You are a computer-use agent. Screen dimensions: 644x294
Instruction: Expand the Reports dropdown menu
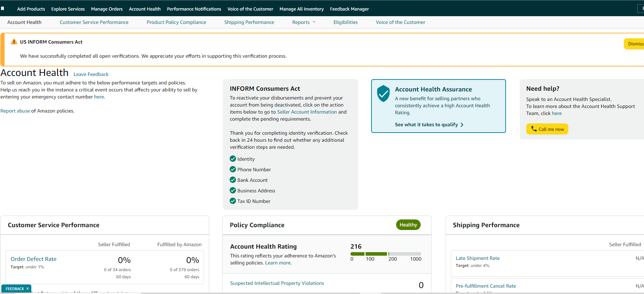coord(304,22)
